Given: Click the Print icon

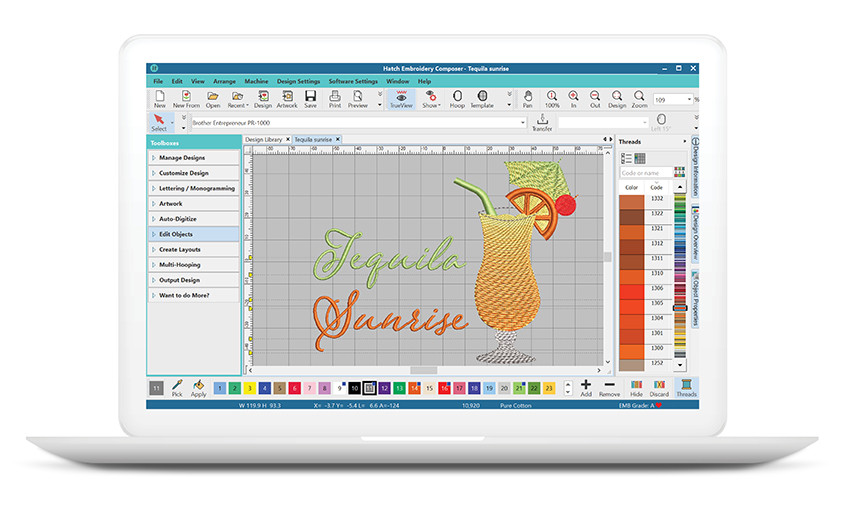Looking at the screenshot, I should (335, 99).
